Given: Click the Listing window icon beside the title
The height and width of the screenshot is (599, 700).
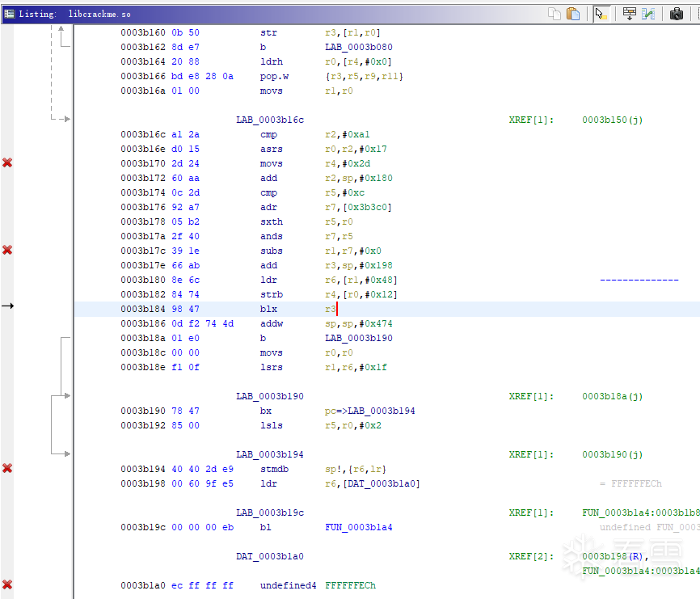Looking at the screenshot, I should coord(9,14).
